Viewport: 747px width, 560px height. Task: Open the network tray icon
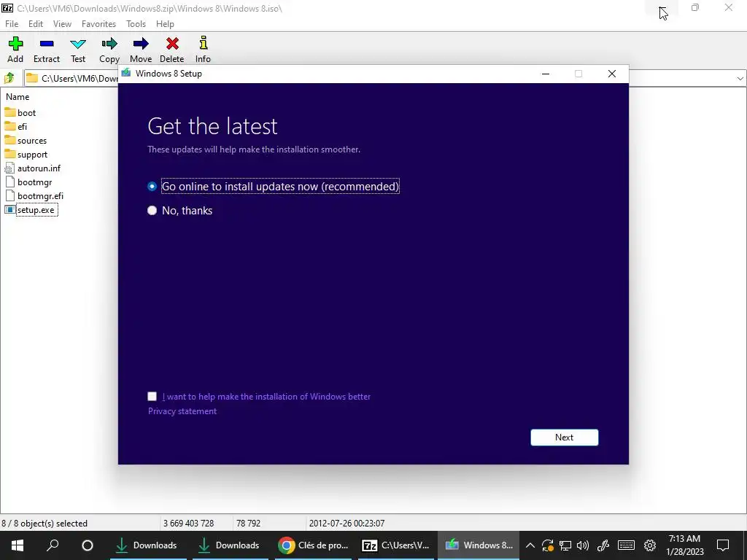tap(565, 545)
